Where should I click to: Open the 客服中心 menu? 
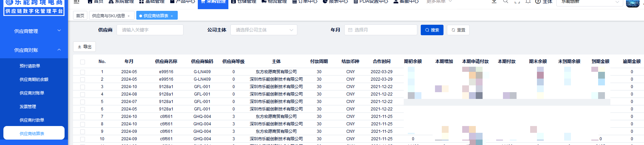coord(406,1)
